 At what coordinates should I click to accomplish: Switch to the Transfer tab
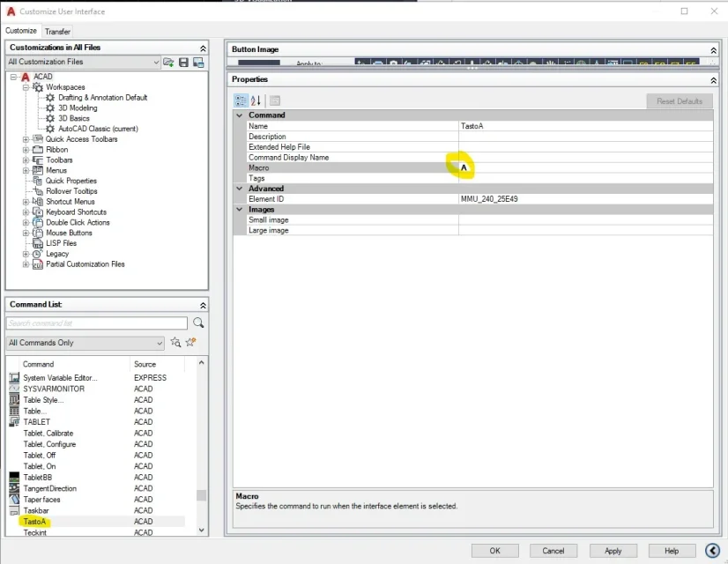coord(57,32)
